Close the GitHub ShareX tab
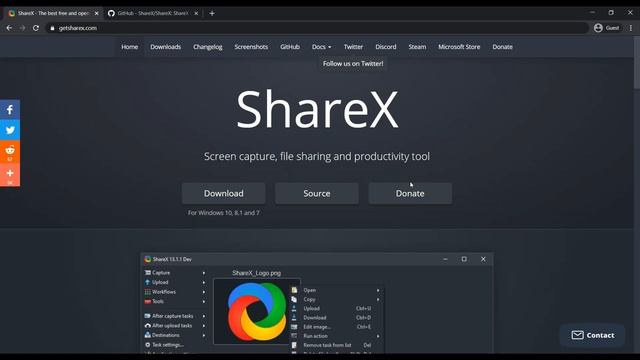Screen dimensions: 640x360 pyautogui.click(x=196, y=13)
